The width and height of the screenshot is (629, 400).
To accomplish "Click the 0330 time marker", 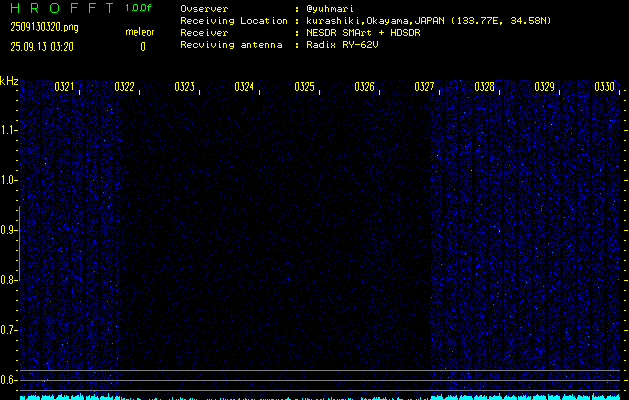I will tap(604, 87).
